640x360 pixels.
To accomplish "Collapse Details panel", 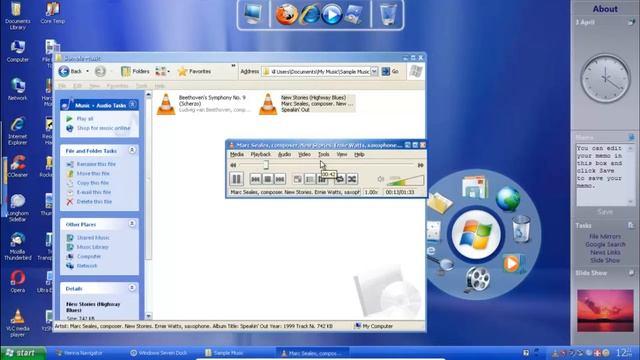I will pyautogui.click(x=132, y=288).
